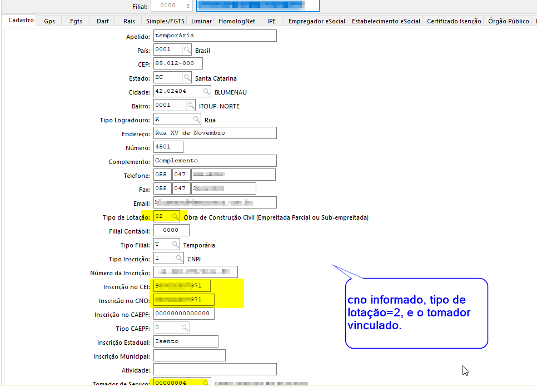Open the Tipo Inscrição lookup icon
The height and width of the screenshot is (392, 537).
click(179, 259)
